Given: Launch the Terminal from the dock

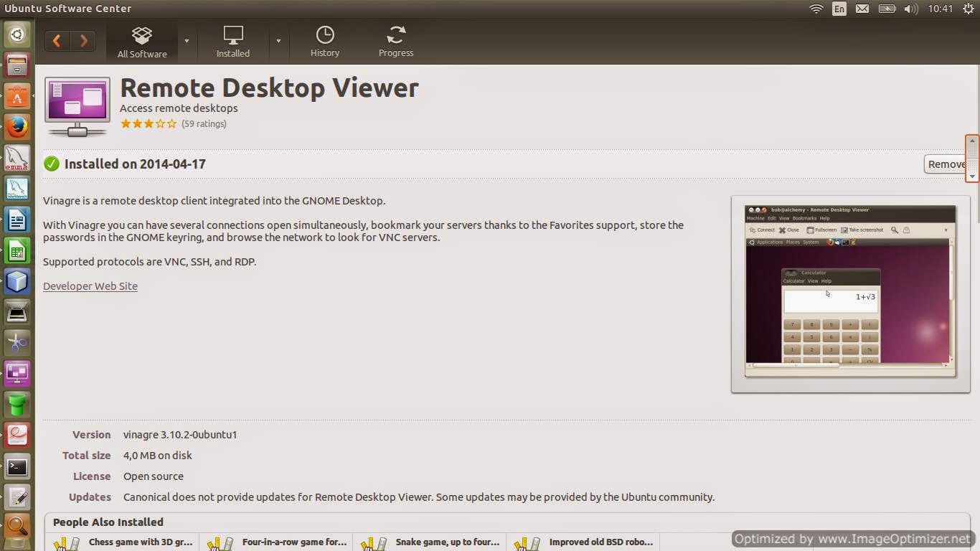Looking at the screenshot, I should [17, 466].
